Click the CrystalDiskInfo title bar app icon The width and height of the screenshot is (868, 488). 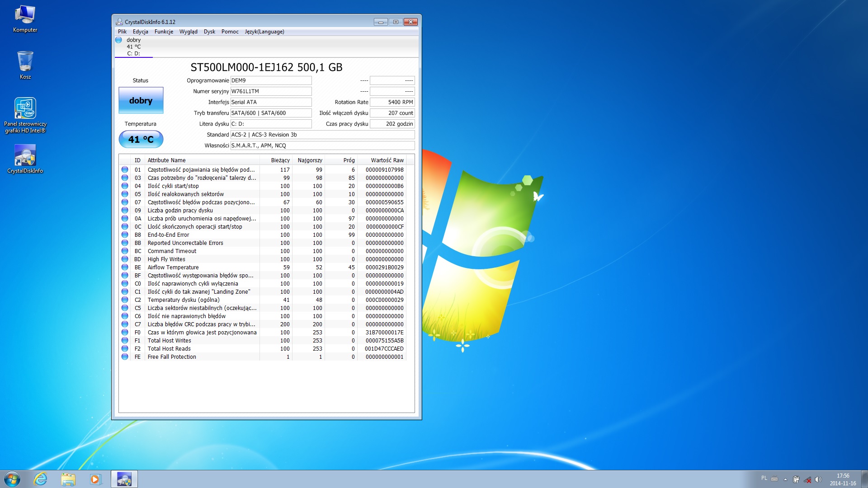[x=119, y=22]
